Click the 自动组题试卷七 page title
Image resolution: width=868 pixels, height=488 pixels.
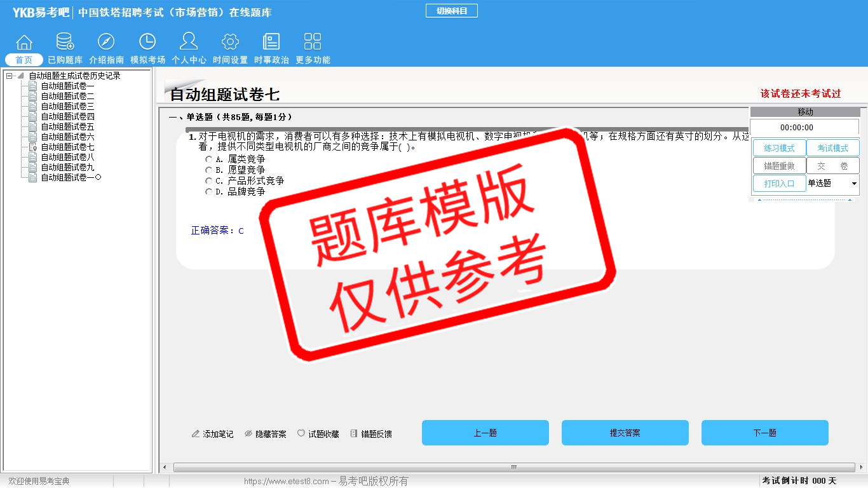point(225,95)
